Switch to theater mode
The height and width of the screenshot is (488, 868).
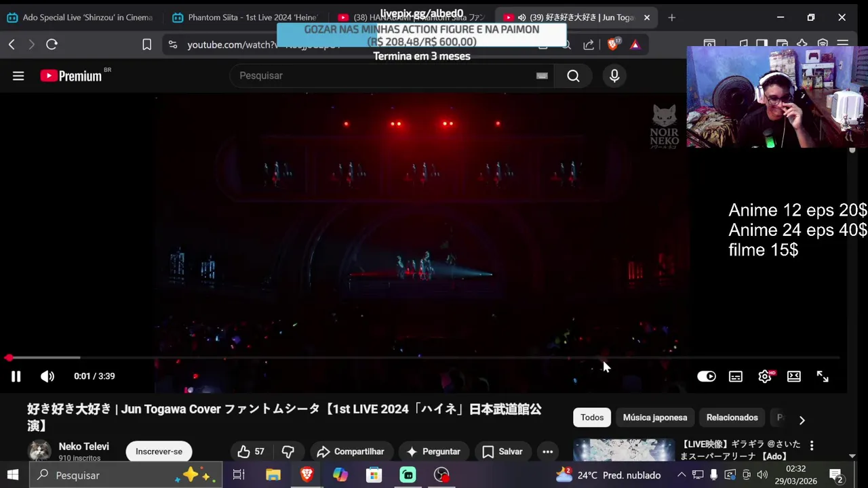tap(794, 376)
